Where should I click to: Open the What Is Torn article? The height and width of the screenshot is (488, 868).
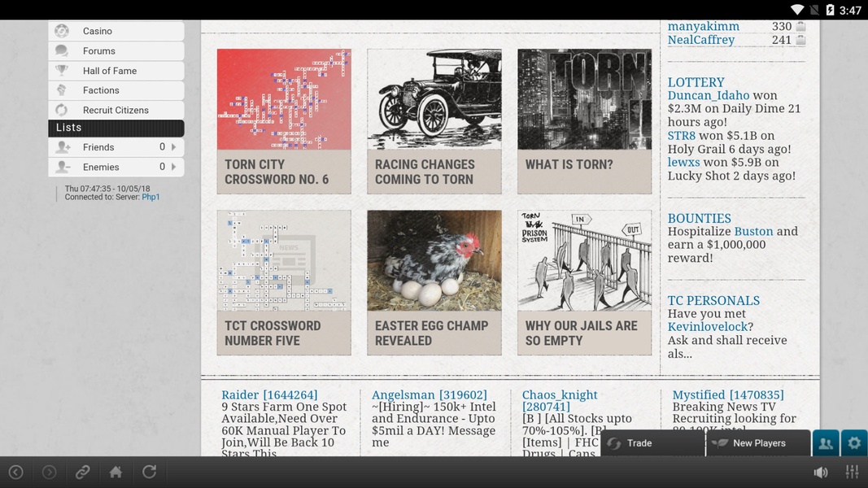click(x=585, y=121)
